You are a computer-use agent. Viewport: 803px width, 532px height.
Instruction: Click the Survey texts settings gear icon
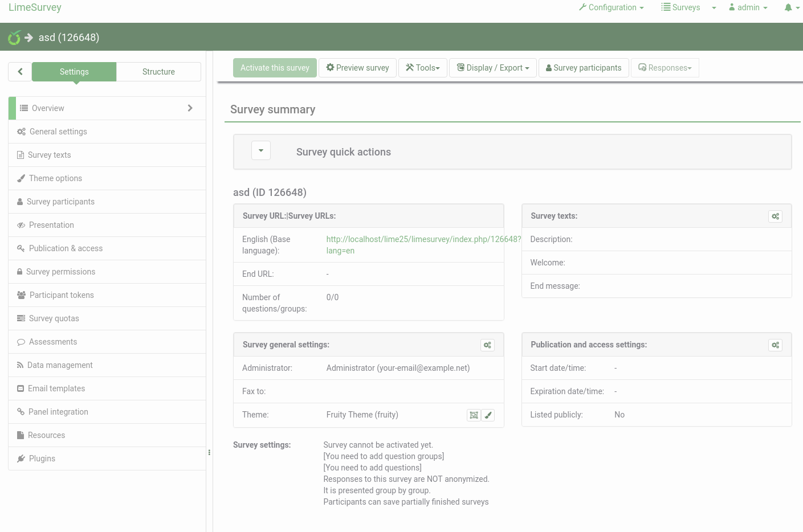[775, 216]
